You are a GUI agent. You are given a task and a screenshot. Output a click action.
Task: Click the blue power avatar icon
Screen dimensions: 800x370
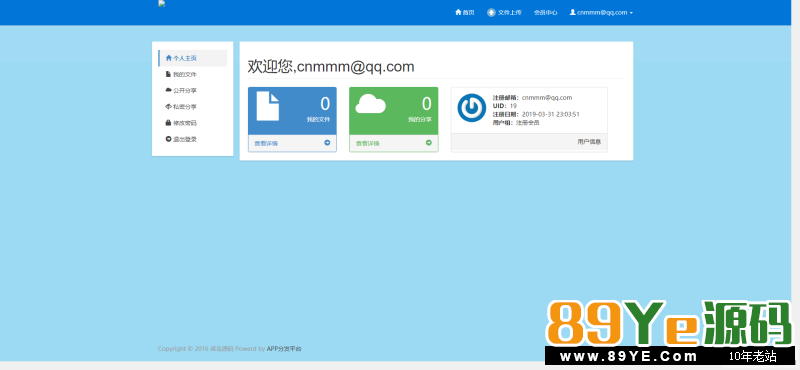471,108
